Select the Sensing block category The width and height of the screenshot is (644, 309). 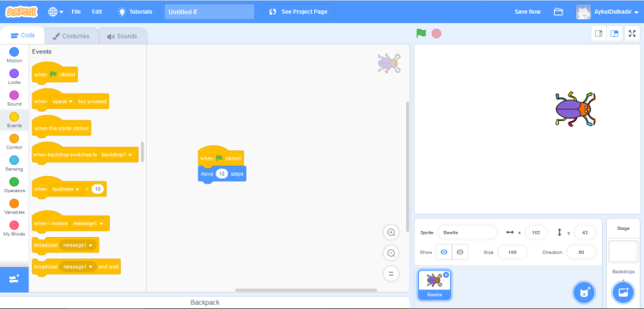tap(14, 164)
